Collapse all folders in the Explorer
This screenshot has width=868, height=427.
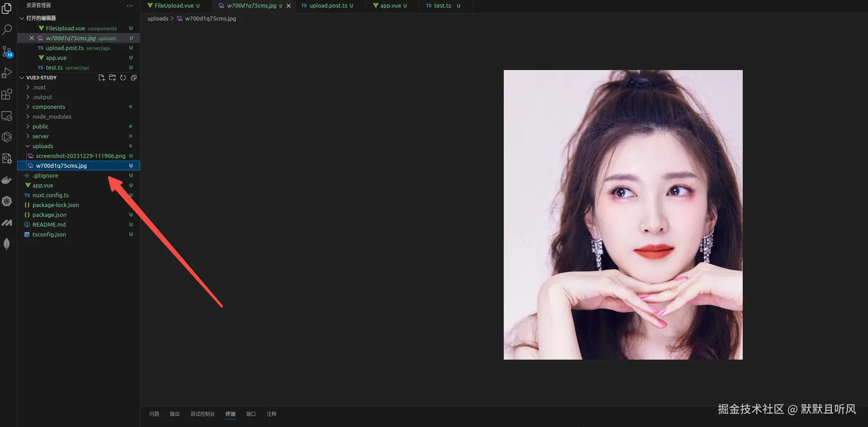click(x=133, y=77)
